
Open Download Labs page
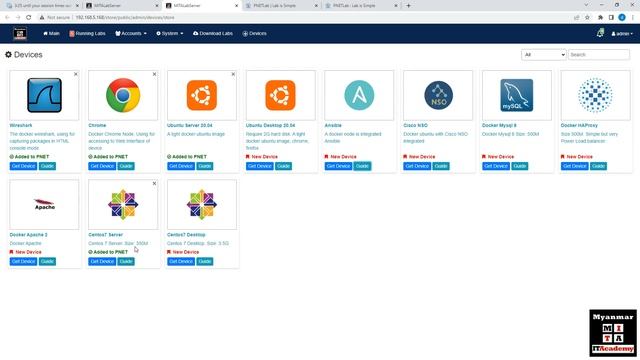pos(213,33)
